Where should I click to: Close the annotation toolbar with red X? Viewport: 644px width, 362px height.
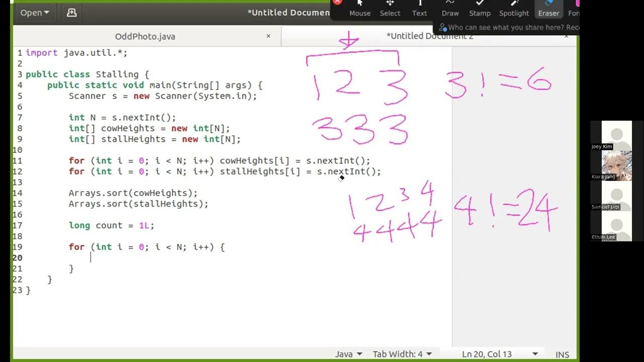tap(338, 2)
